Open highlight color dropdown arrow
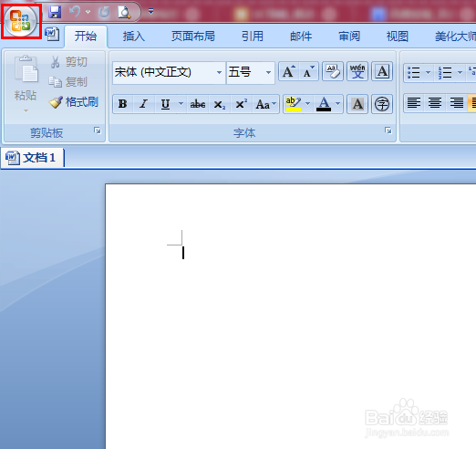Viewport: 476px width, 449px height. (x=307, y=104)
